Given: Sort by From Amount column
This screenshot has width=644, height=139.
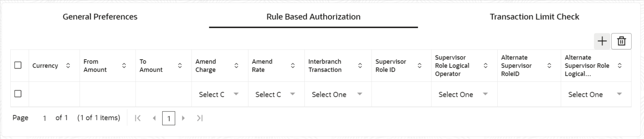Looking at the screenshot, I should 124,66.
